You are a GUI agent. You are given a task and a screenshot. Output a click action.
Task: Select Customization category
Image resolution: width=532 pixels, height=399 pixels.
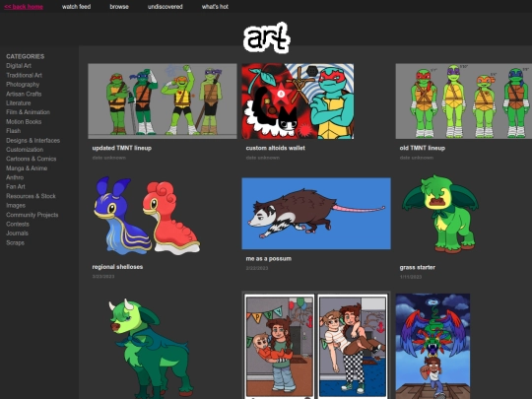(25, 150)
